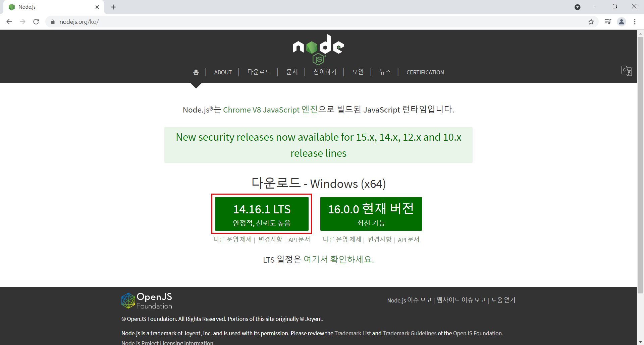Image resolution: width=644 pixels, height=345 pixels.
Task: Open the 뉴스 navigation item
Action: [385, 72]
